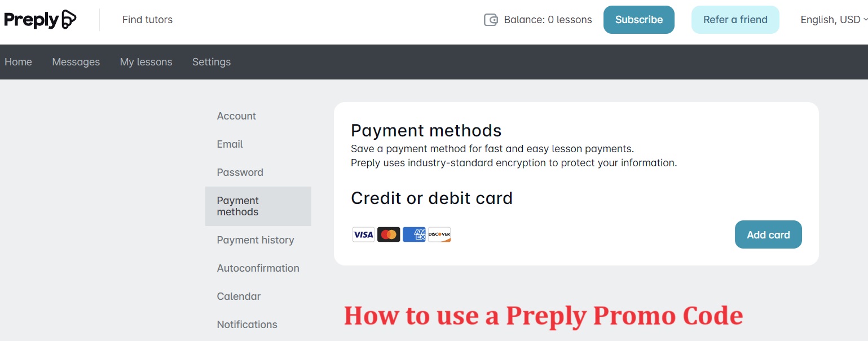
Task: Open the Messages tab
Action: 76,62
